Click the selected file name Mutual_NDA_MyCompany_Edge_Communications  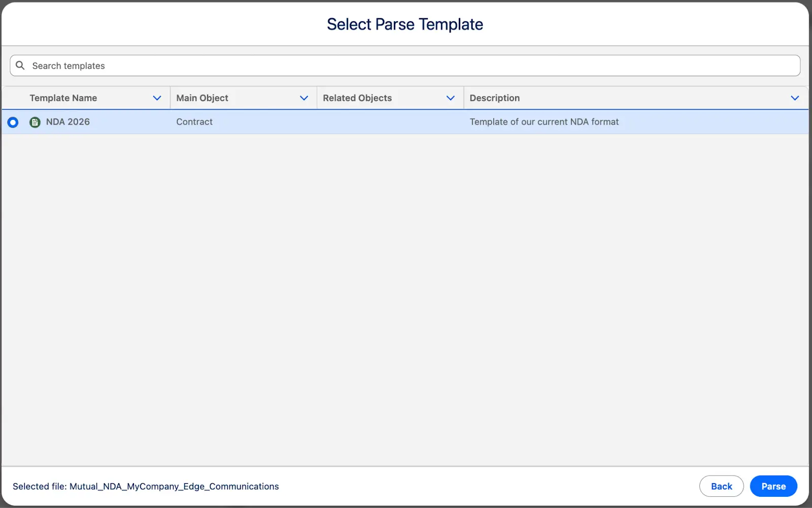(174, 487)
